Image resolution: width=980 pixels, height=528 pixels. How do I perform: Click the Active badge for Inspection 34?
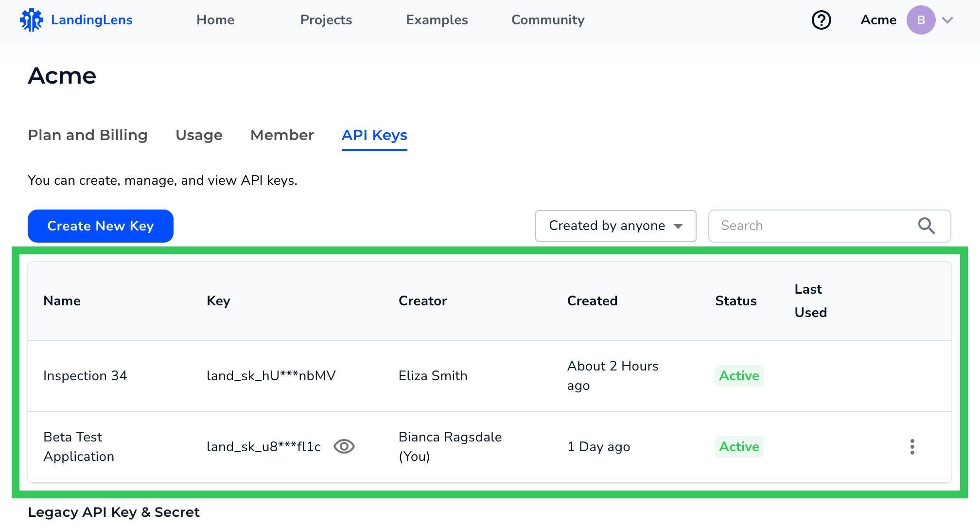(739, 375)
